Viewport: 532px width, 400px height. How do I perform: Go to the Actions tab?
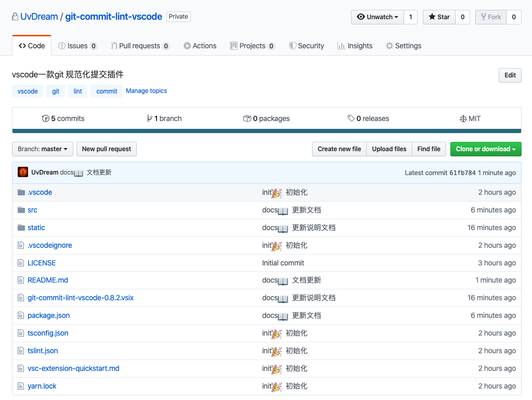pyautogui.click(x=200, y=46)
